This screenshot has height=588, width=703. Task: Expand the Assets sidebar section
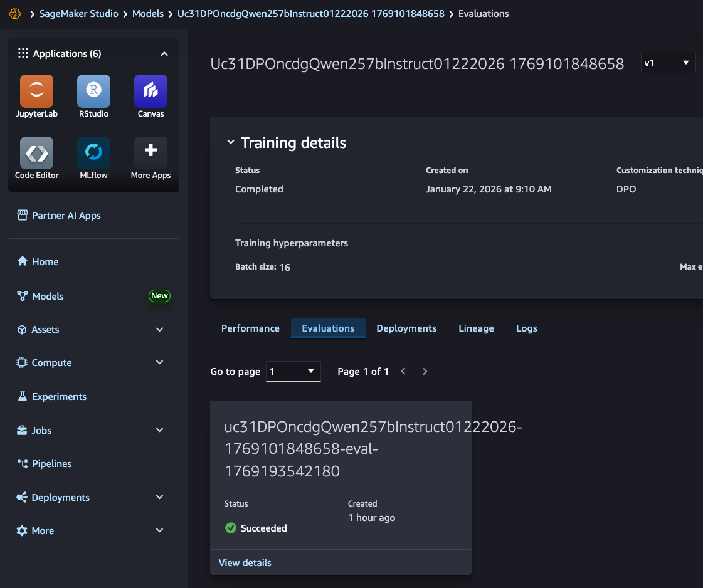point(159,329)
